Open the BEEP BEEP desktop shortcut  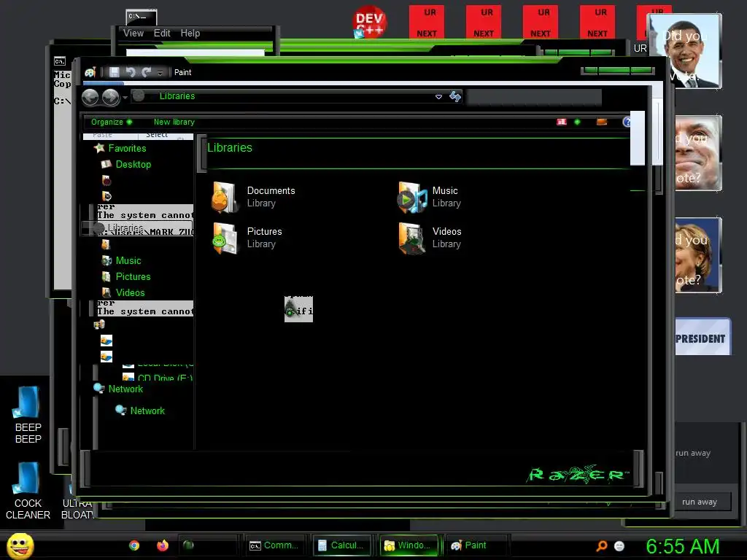coord(28,415)
